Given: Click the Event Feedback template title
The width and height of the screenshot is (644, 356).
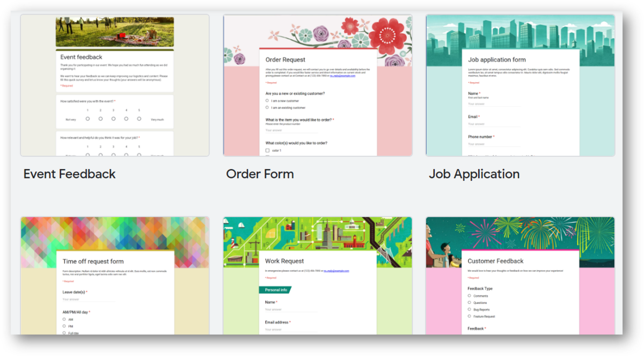Looking at the screenshot, I should pyautogui.click(x=70, y=174).
